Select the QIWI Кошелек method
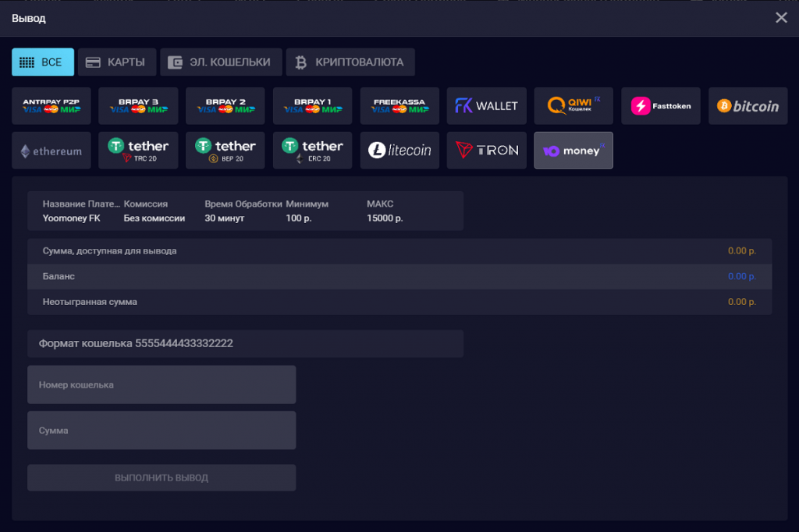799x532 pixels. click(574, 106)
